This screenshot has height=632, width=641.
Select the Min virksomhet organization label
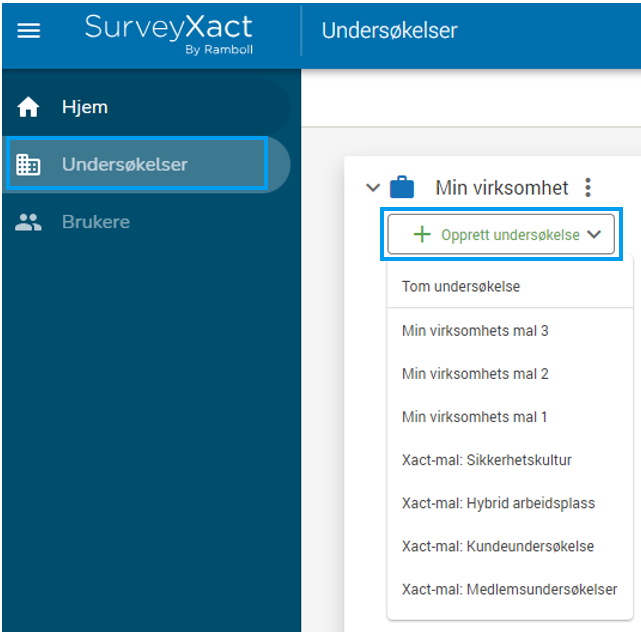point(502,188)
